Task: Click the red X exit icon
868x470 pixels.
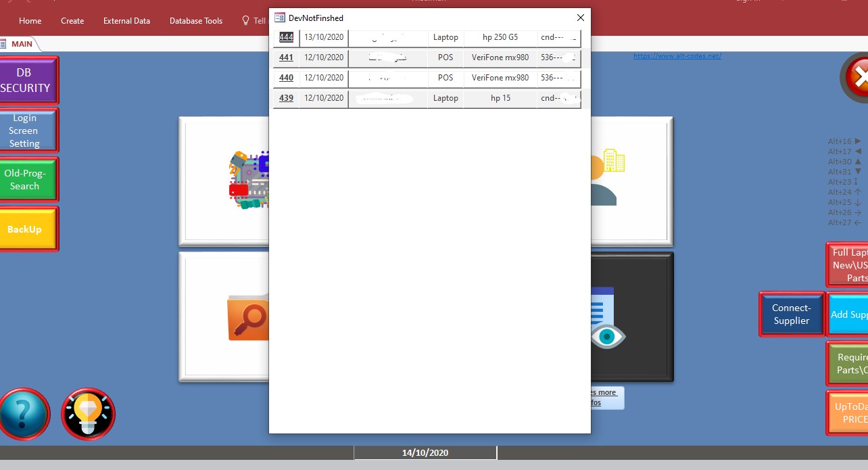Action: (x=856, y=78)
